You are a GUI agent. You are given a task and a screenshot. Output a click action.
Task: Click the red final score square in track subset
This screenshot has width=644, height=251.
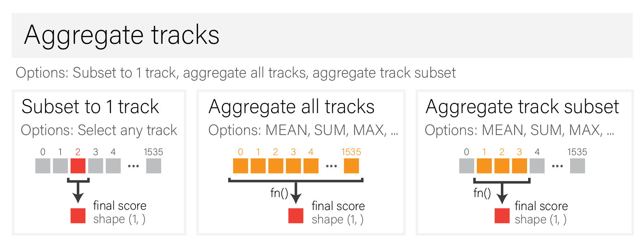tap(502, 216)
